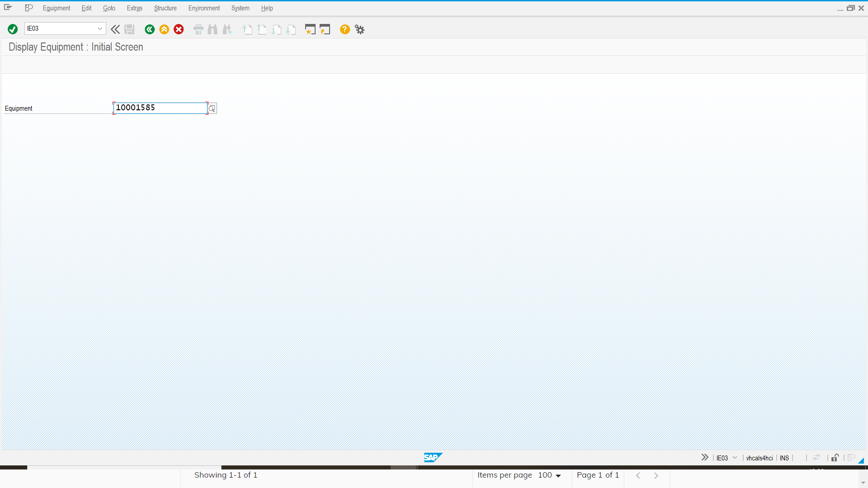Click the Print icon in toolbar
This screenshot has width=868, height=488.
coord(198,29)
